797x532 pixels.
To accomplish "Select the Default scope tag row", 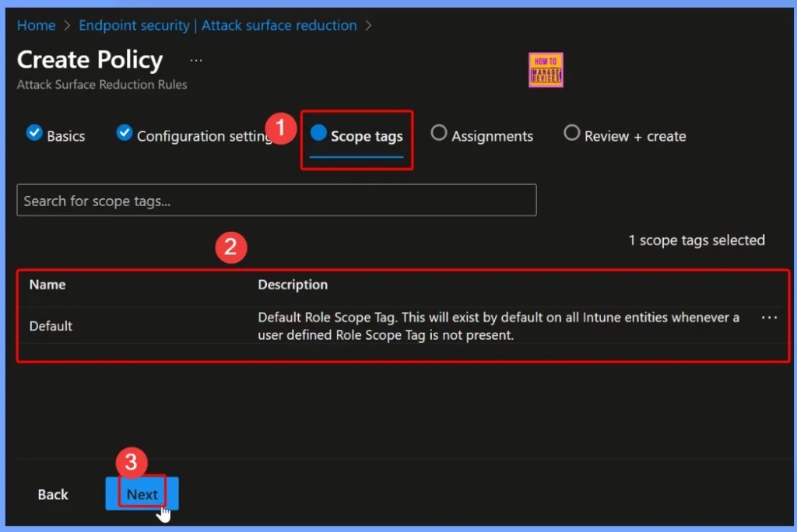I will point(51,325).
